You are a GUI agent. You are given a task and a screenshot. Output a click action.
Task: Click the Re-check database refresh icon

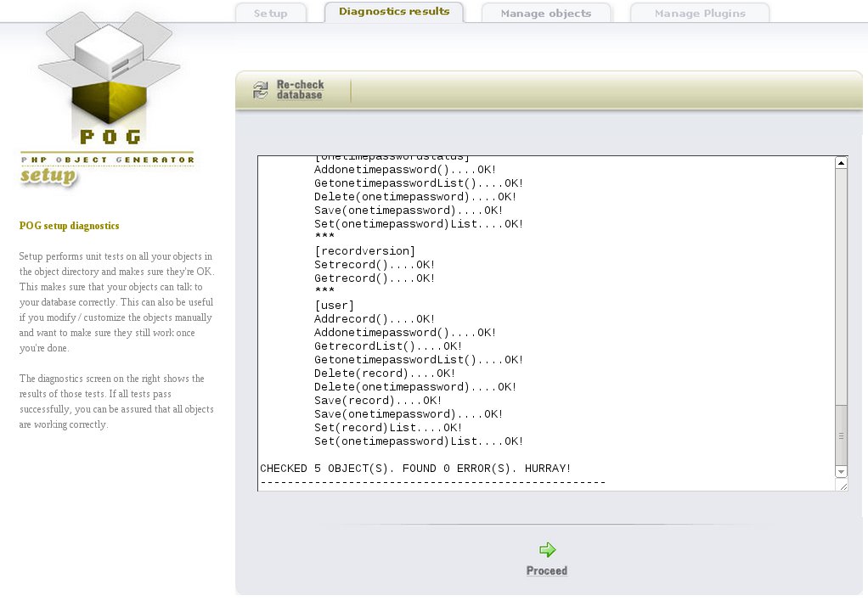pos(261,91)
